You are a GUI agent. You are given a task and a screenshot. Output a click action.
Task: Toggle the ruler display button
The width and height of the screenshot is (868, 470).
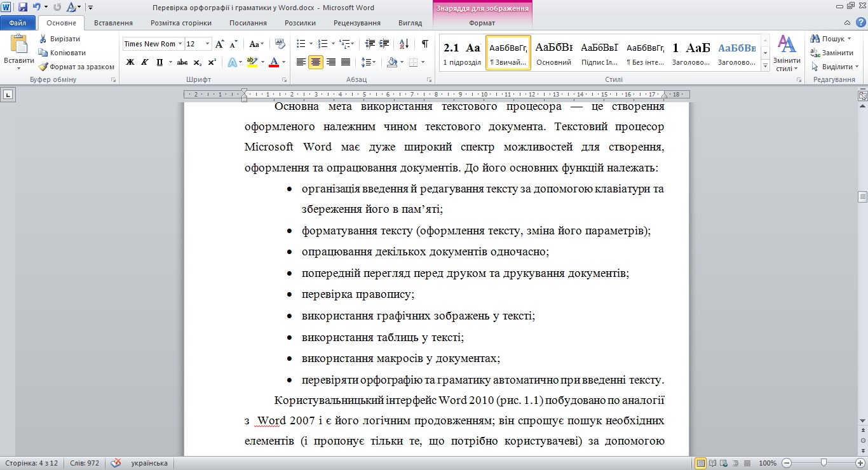(x=862, y=96)
